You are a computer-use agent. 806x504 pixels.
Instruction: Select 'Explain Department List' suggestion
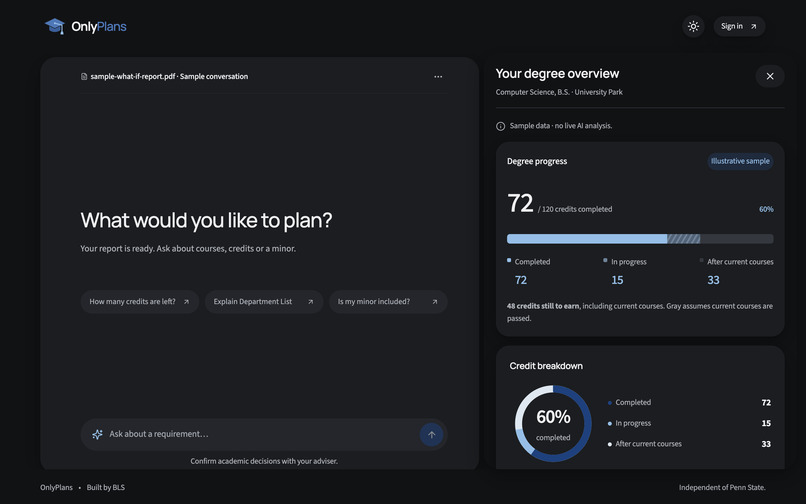[x=264, y=302]
